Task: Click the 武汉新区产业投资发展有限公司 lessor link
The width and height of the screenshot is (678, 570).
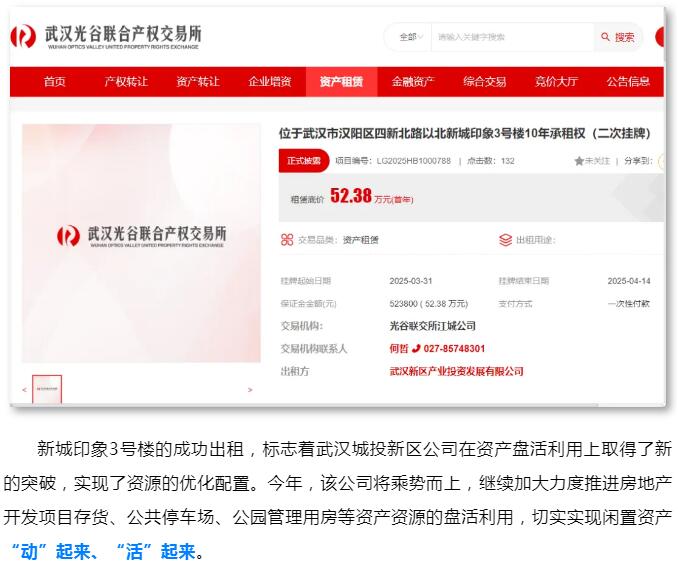Action: click(456, 371)
